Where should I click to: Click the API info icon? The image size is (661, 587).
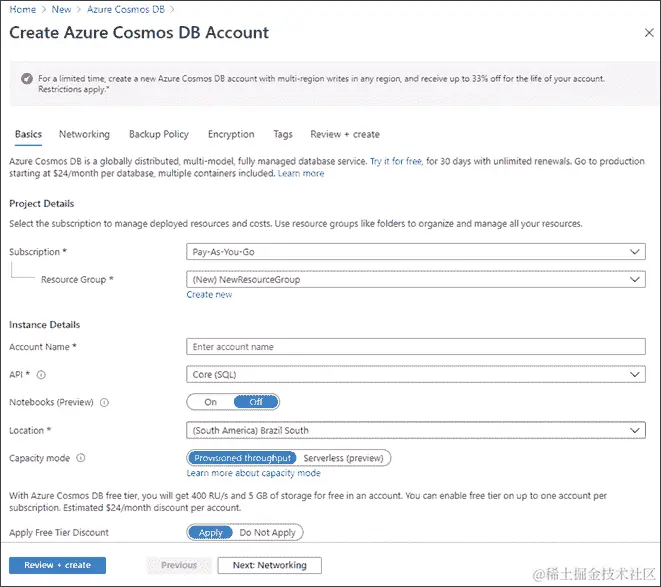42,375
